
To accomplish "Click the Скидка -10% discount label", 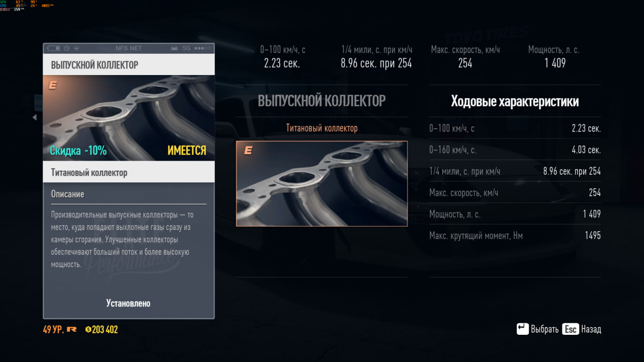I will [78, 151].
